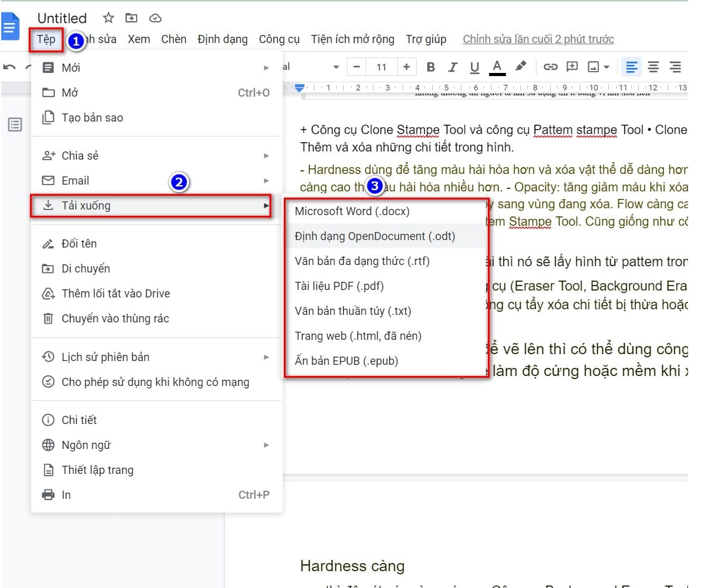Download as Văn bản đa dạng thức (.rtf)
Screen dimensions: 723x588
386,261
